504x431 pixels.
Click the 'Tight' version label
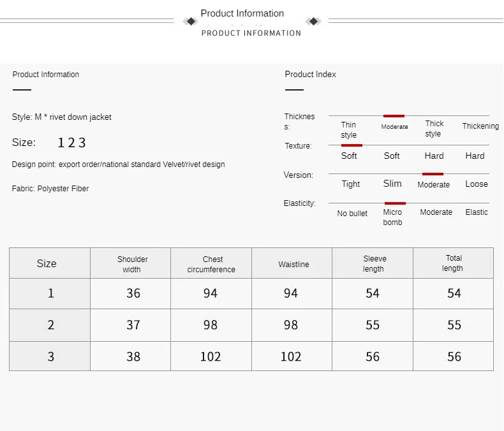pos(350,184)
